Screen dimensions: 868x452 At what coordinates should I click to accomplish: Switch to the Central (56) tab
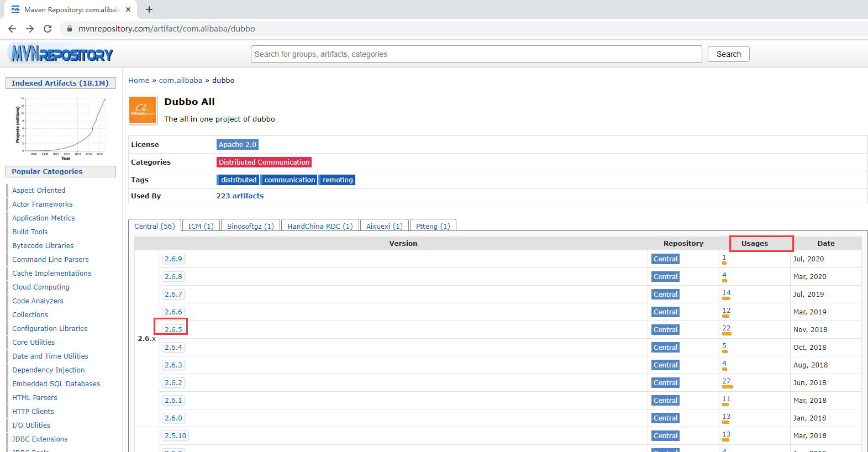(155, 226)
